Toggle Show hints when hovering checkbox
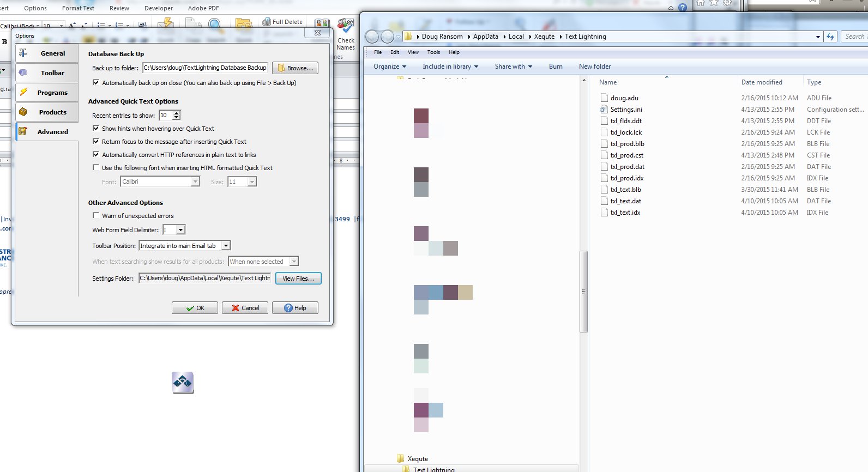 96,129
